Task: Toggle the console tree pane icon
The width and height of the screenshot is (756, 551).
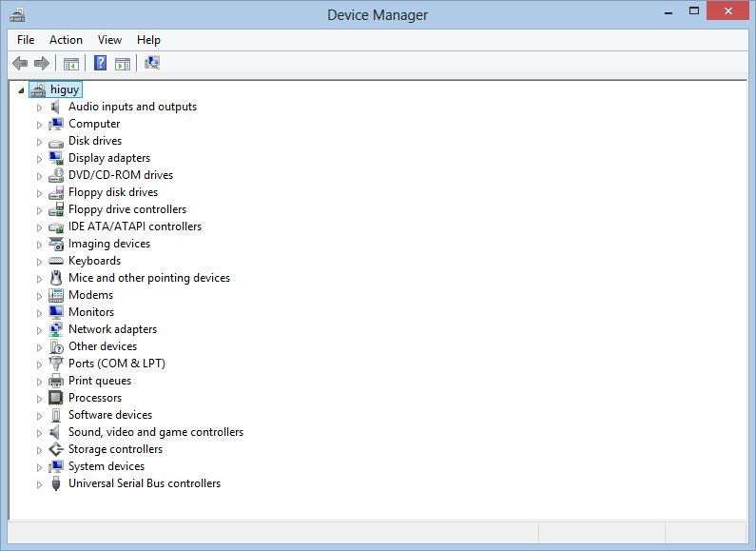Action: click(x=71, y=63)
